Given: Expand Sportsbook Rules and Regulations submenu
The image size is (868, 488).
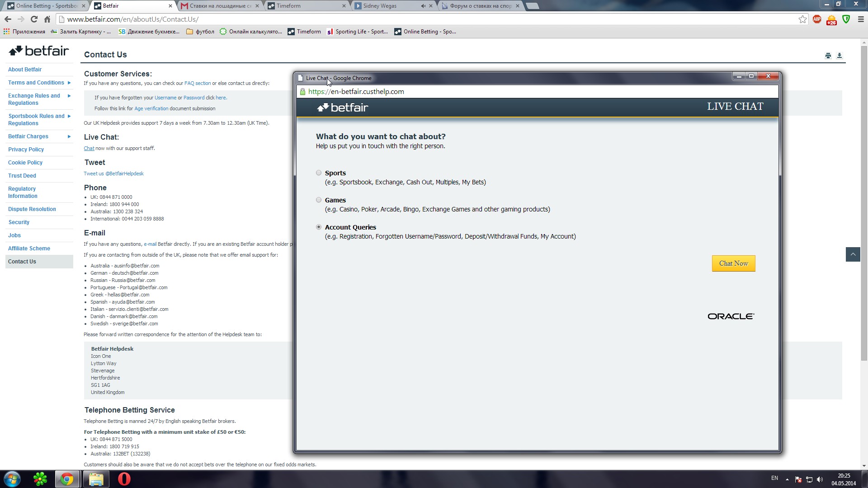Looking at the screenshot, I should pos(69,116).
